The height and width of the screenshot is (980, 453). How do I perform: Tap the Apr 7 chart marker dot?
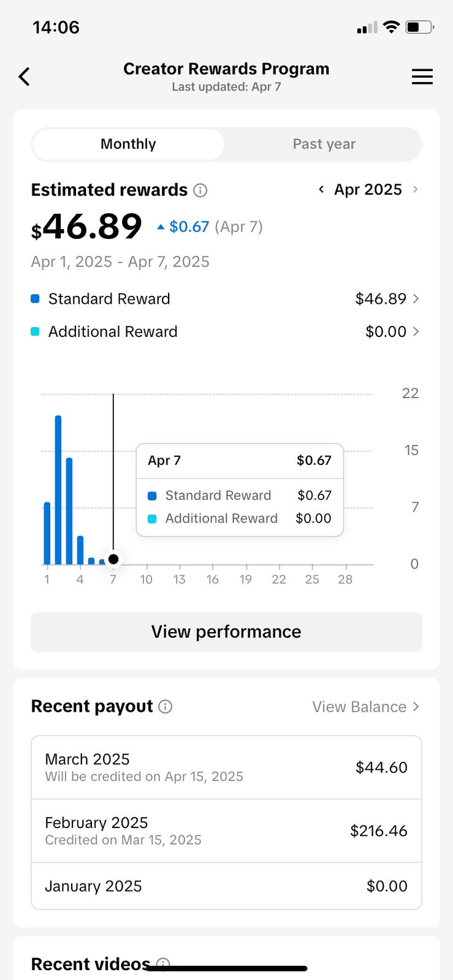(x=113, y=559)
